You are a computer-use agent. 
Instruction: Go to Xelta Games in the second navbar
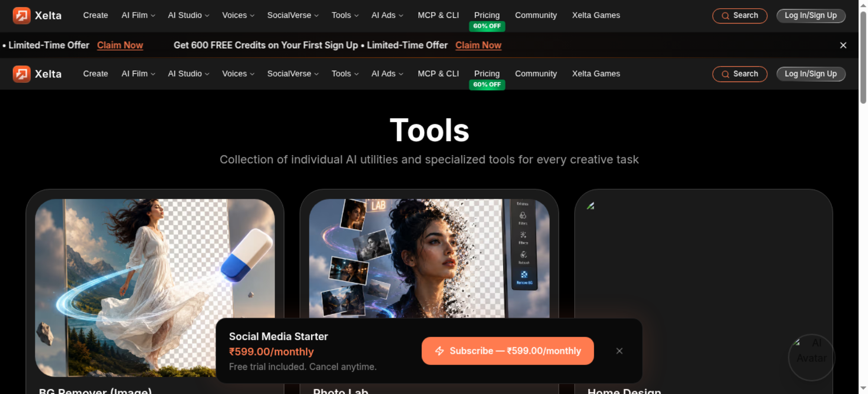click(x=596, y=74)
